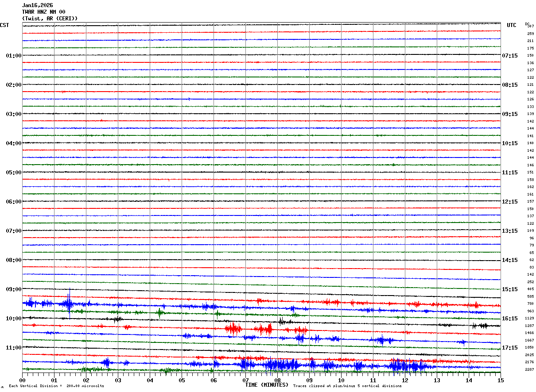Click the UTC timezone label

pos(512,25)
